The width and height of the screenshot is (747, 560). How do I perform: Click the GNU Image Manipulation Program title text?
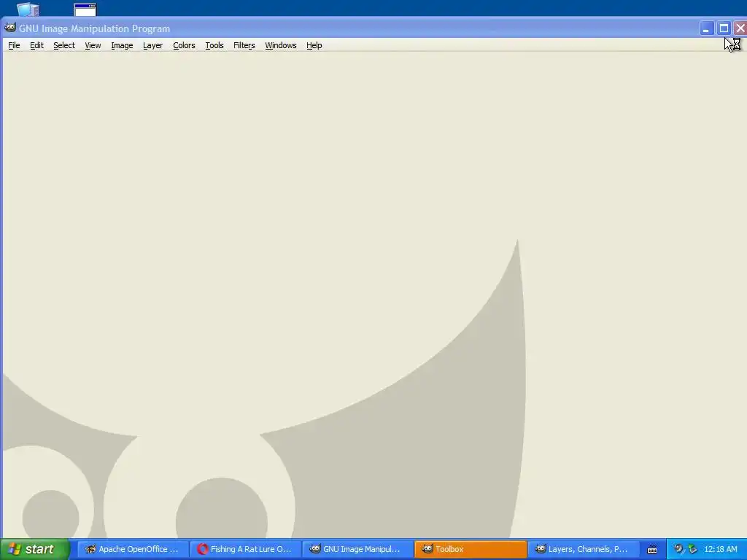(94, 28)
